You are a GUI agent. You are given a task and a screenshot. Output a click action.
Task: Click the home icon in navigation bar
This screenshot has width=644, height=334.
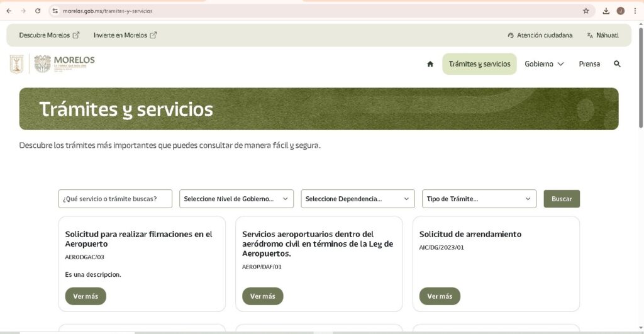[x=430, y=64]
